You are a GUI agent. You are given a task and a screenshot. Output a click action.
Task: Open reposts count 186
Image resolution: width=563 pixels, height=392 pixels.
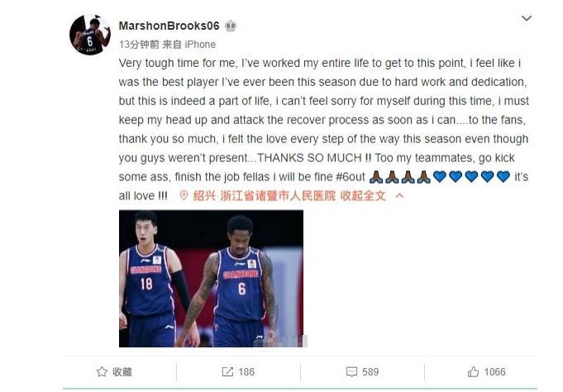[246, 372]
